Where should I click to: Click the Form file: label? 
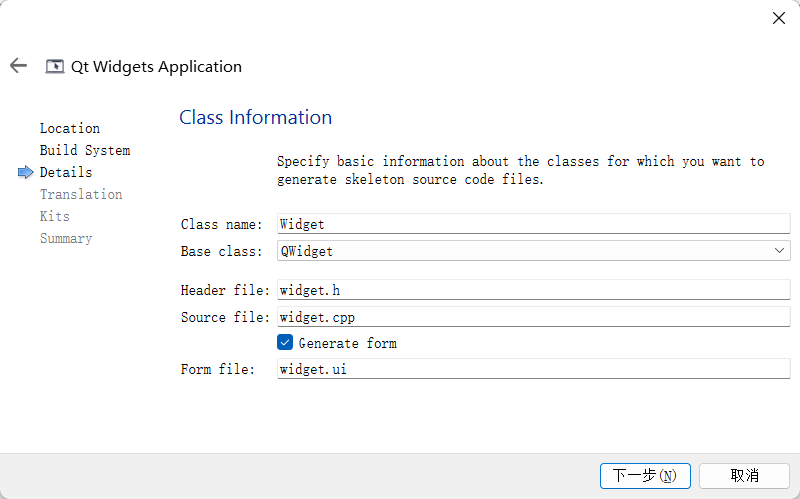click(x=218, y=369)
